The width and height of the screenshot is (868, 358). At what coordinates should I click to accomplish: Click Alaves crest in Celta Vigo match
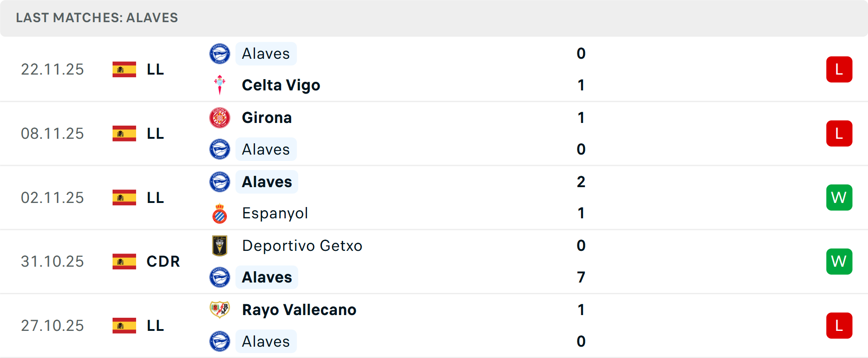click(220, 54)
